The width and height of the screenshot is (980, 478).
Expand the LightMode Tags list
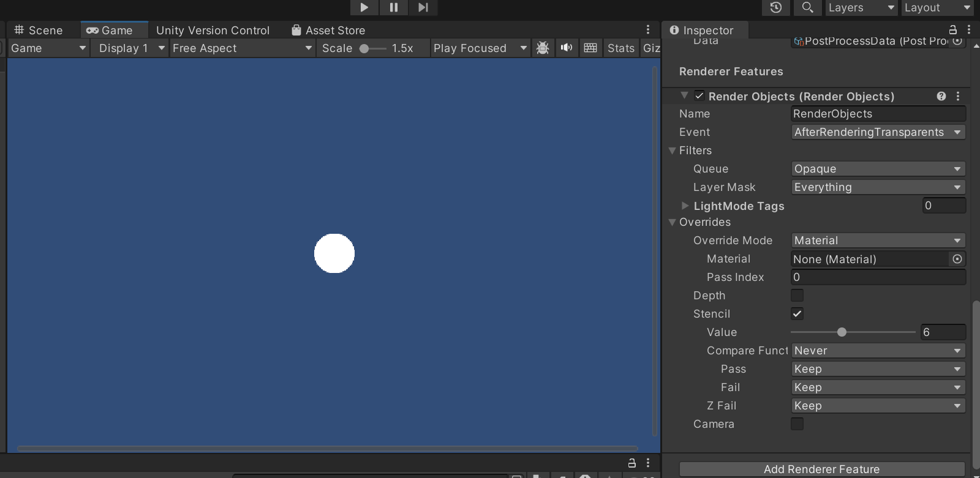coord(685,206)
